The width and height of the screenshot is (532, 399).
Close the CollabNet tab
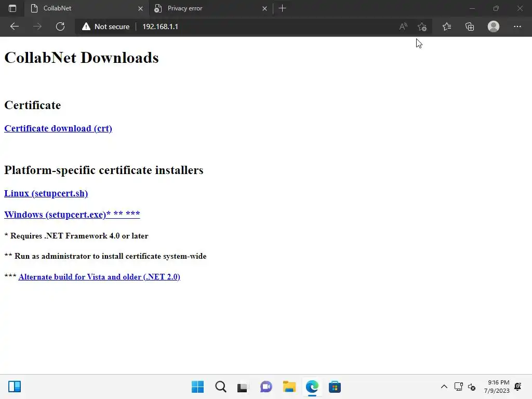coord(140,8)
